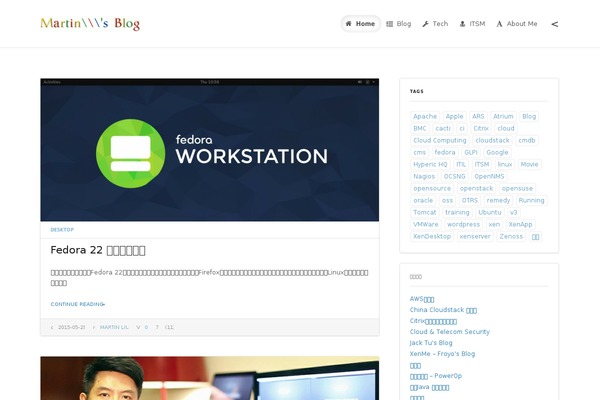
Task: Open the second post's photo thumbnail
Action: [x=210, y=378]
